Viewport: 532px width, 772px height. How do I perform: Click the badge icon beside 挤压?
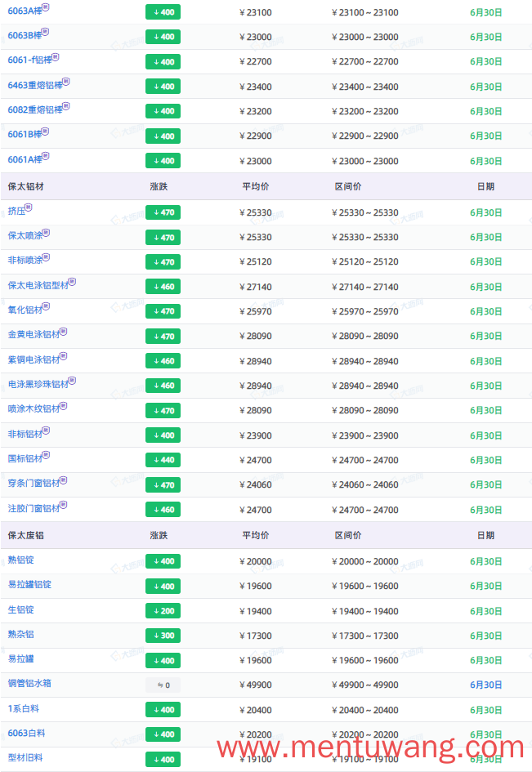(x=29, y=208)
